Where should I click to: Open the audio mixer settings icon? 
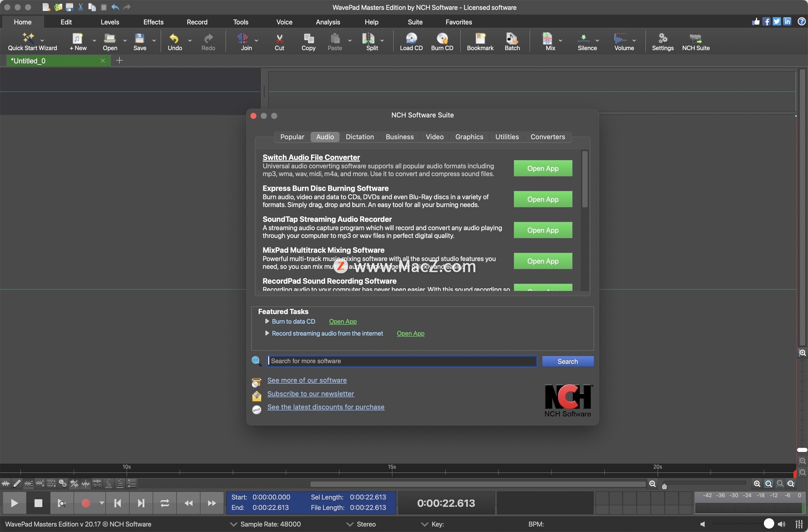tap(799, 524)
